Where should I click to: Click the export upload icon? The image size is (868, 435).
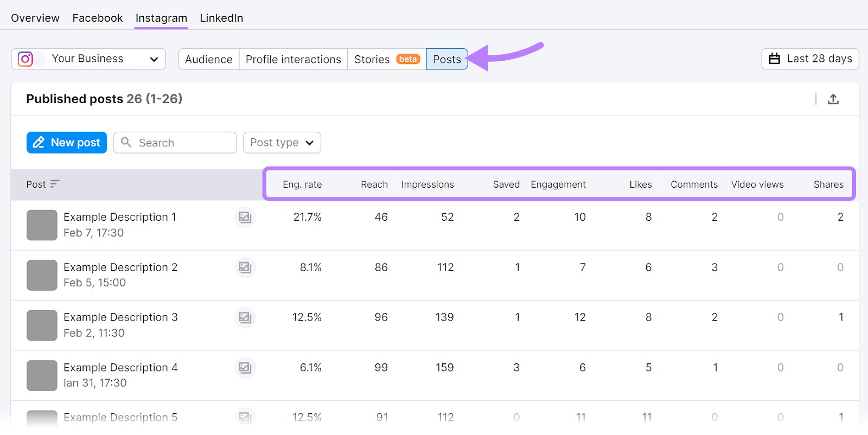click(x=833, y=99)
